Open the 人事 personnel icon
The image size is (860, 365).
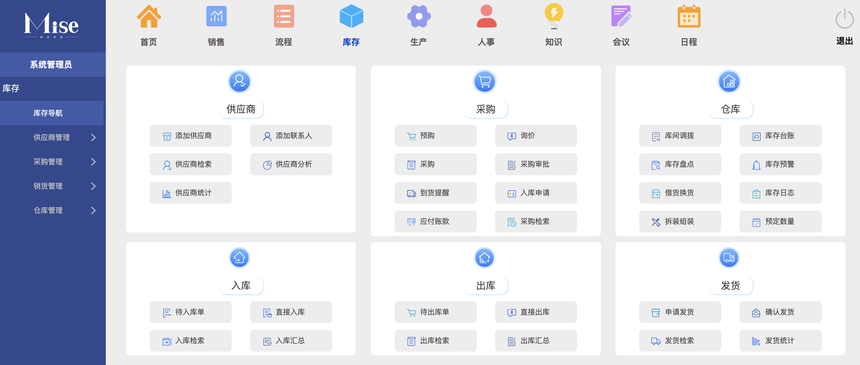(x=486, y=16)
